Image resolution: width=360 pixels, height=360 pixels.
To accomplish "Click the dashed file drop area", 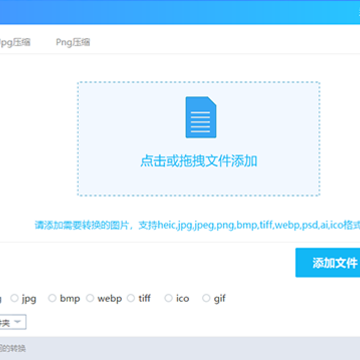I will click(x=199, y=139).
